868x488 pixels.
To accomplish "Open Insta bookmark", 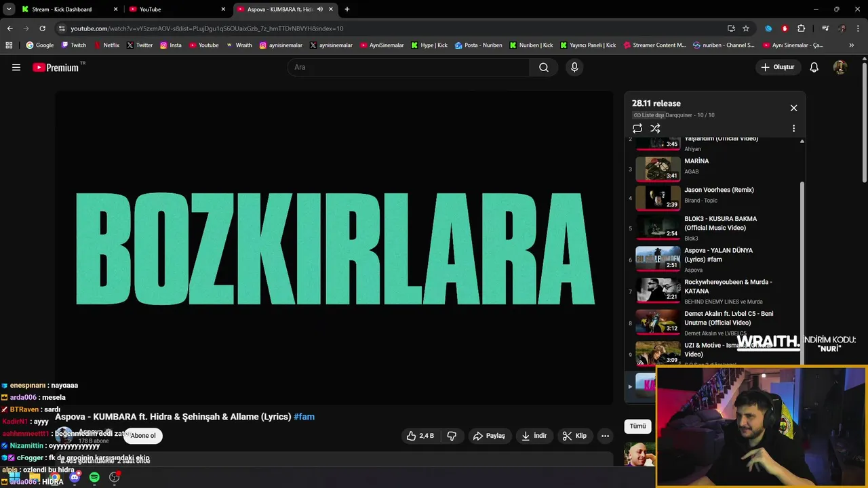I will coord(171,45).
